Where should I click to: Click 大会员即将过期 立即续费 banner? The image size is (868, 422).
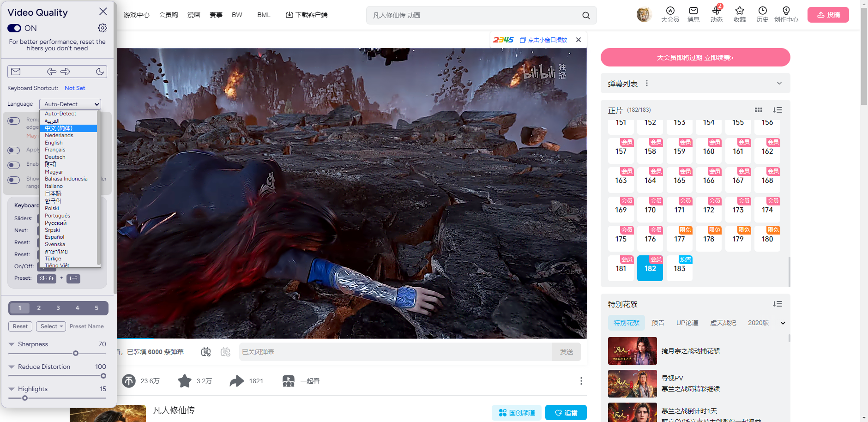(695, 58)
